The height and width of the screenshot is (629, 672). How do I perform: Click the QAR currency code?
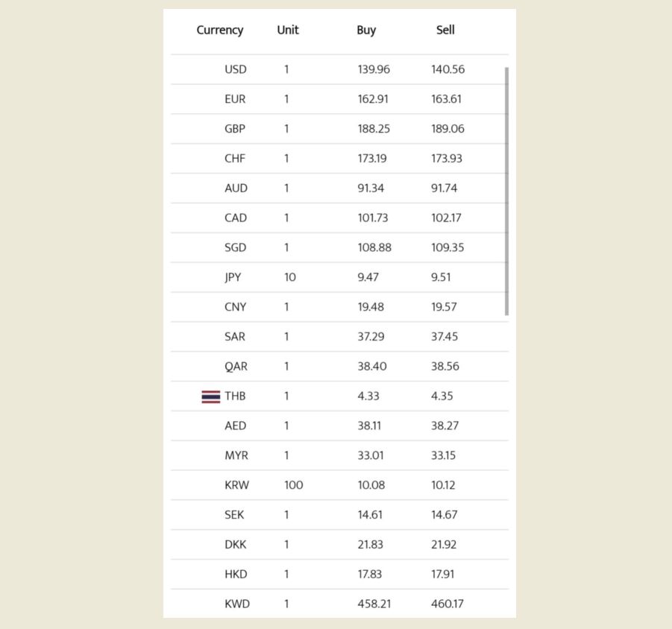pos(236,367)
